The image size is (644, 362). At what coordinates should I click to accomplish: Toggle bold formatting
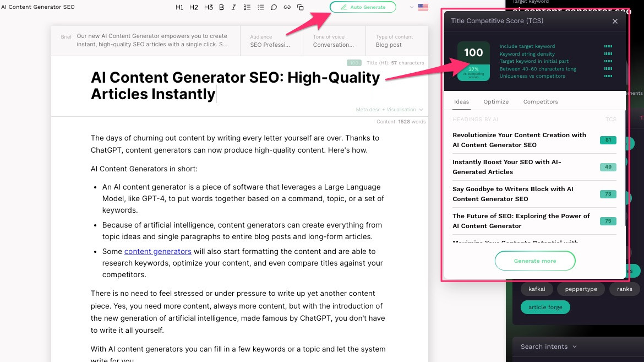(221, 7)
